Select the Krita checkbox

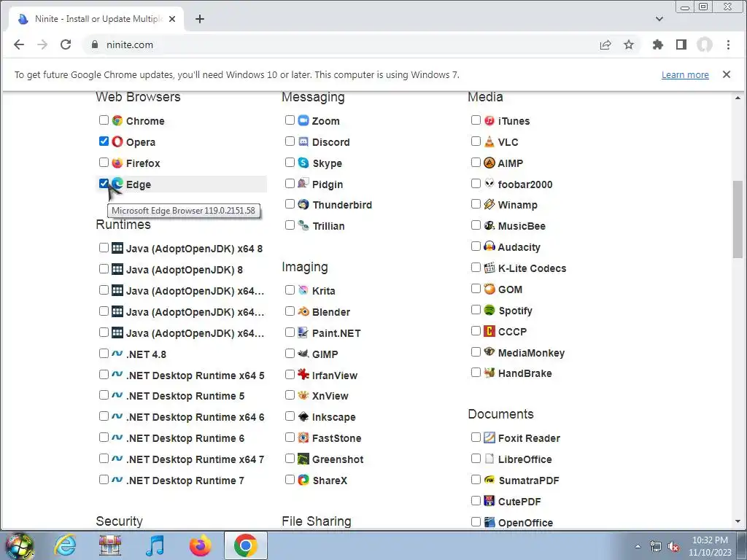[290, 290]
